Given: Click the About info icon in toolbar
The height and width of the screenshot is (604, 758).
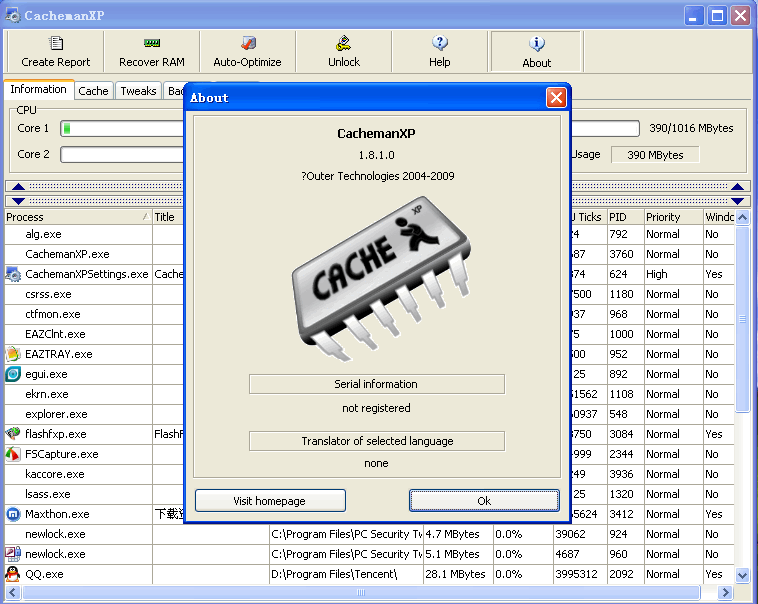Looking at the screenshot, I should 537,44.
